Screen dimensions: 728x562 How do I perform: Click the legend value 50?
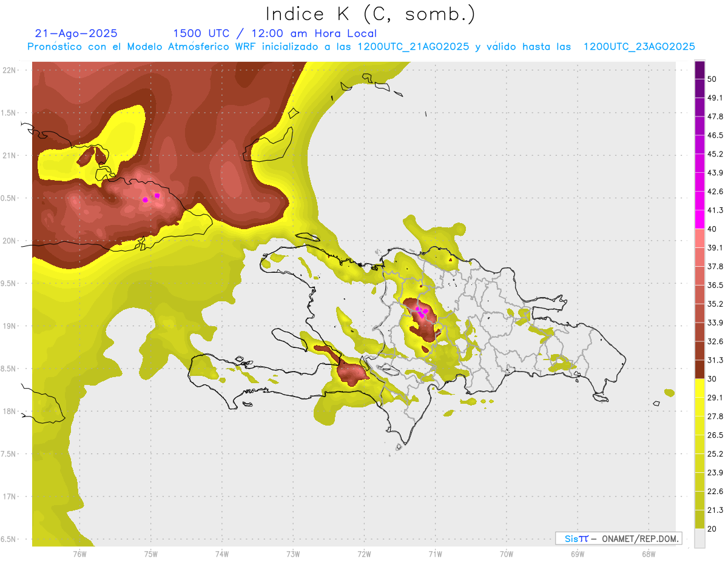(x=712, y=79)
